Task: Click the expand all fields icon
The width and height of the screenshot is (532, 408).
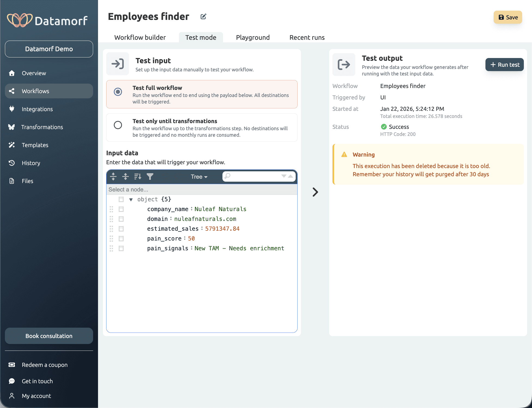Action: (113, 176)
